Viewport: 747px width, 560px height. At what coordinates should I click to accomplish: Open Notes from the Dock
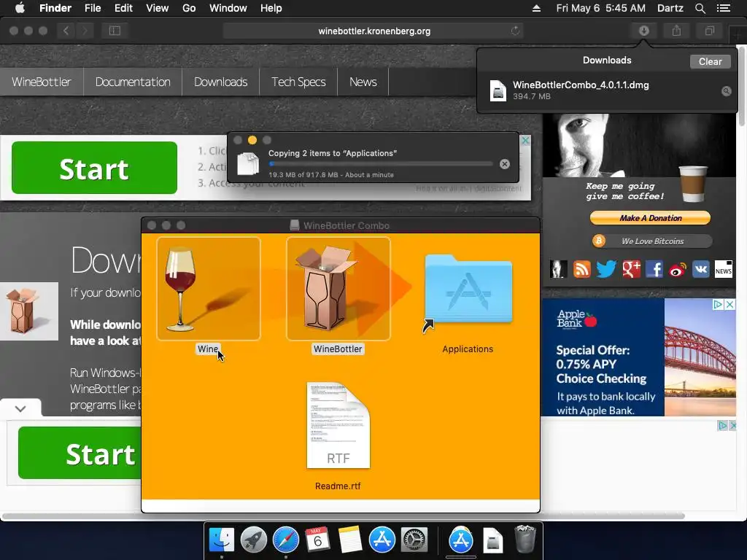pyautogui.click(x=350, y=540)
